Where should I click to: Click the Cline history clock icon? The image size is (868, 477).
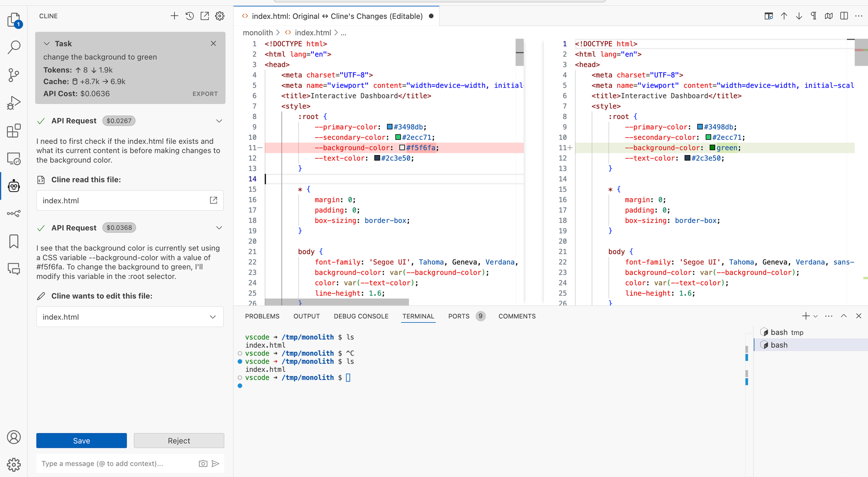tap(190, 16)
